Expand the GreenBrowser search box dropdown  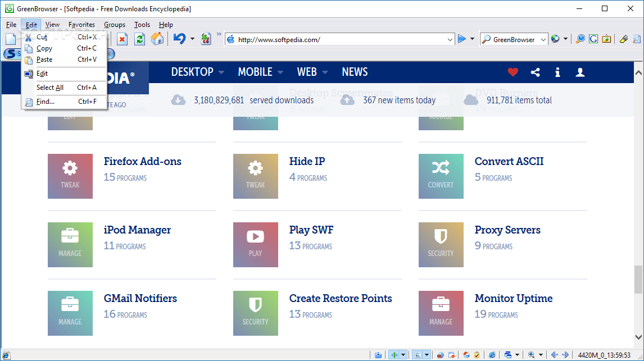click(543, 39)
